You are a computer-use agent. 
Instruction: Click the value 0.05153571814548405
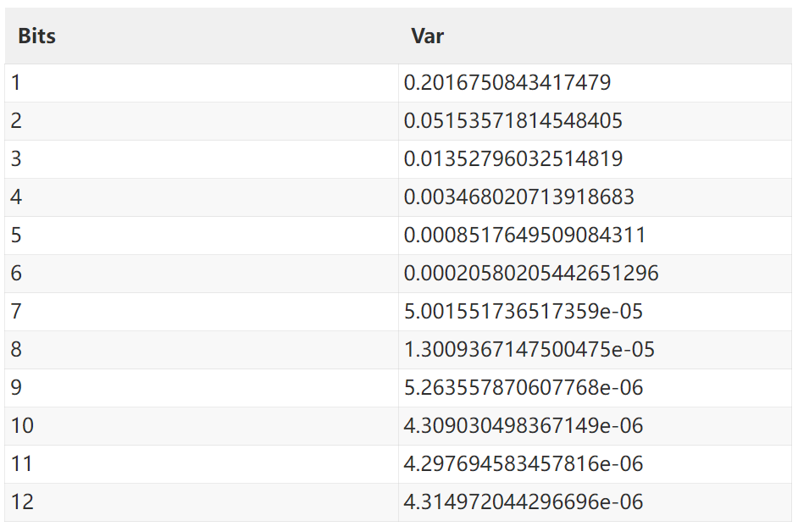(513, 121)
